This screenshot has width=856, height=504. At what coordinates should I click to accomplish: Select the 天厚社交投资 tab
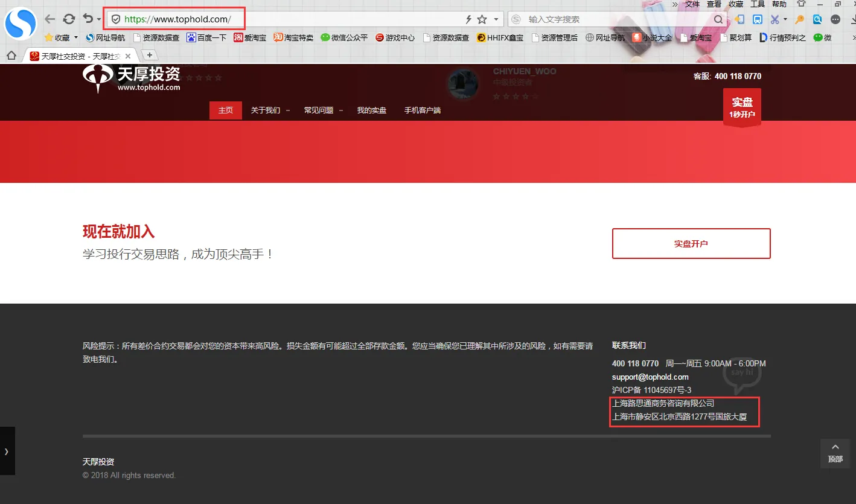(x=80, y=56)
